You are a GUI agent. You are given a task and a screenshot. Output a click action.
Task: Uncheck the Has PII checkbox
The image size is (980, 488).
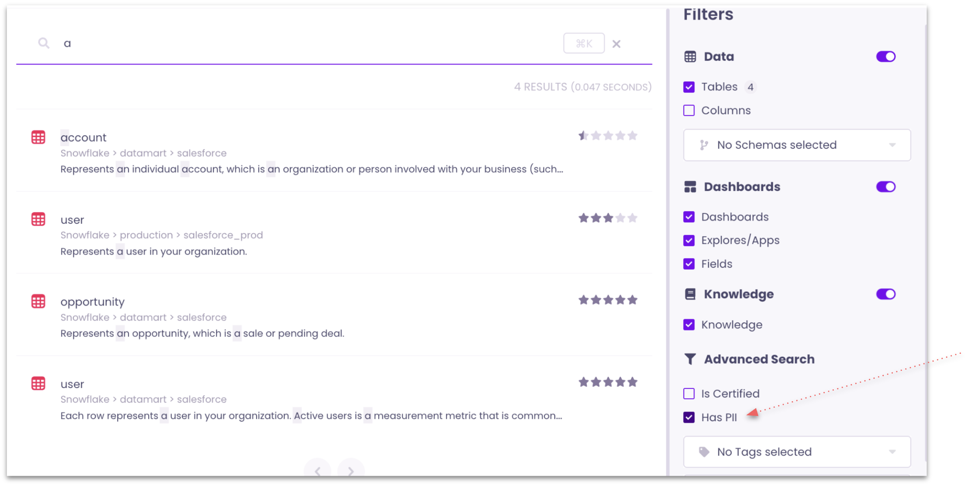pyautogui.click(x=689, y=417)
